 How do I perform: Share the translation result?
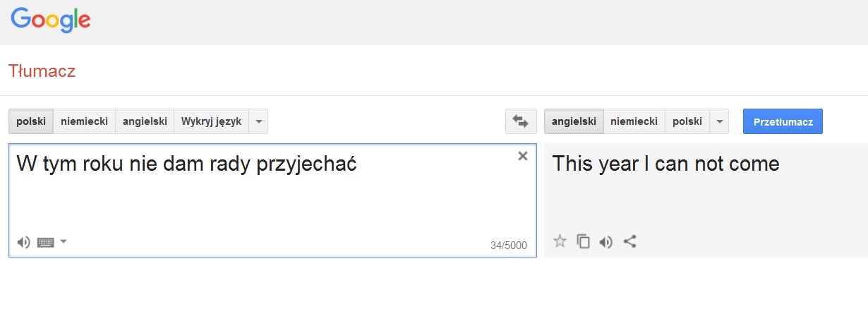tap(630, 241)
